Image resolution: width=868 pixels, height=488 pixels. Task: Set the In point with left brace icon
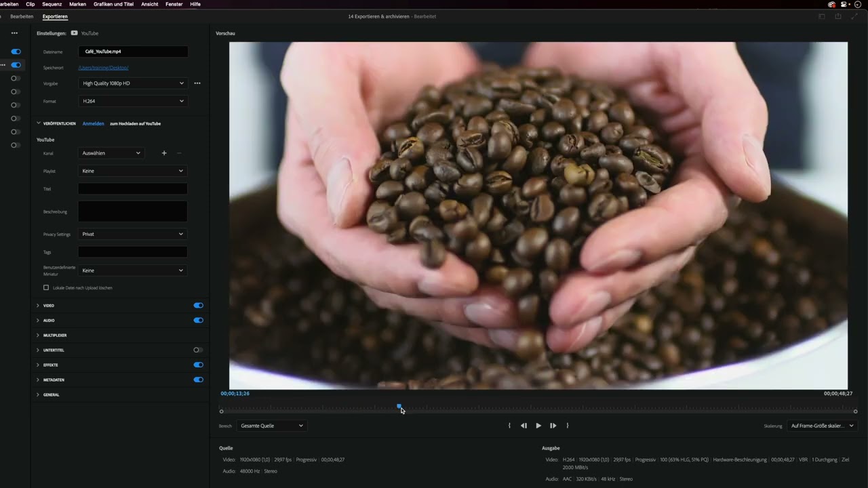[x=509, y=425]
